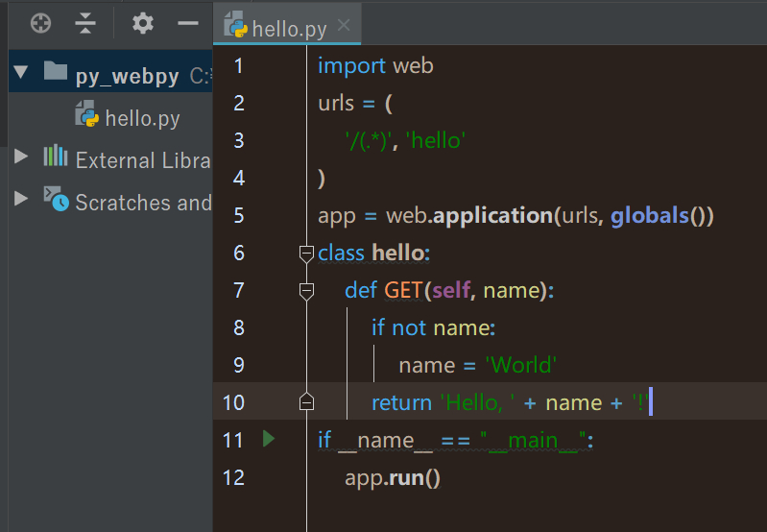Switch to the hello.py editor tab
The width and height of the screenshot is (767, 532).
pos(288,27)
